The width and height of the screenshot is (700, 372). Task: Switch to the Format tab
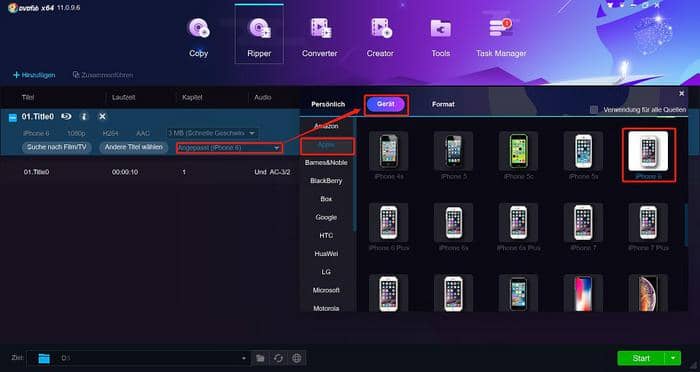[x=443, y=104]
